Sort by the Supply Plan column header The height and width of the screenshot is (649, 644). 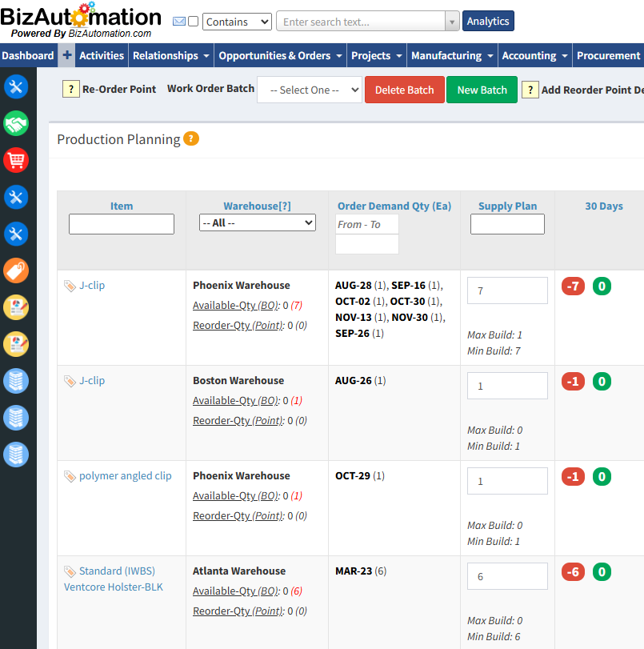point(507,206)
